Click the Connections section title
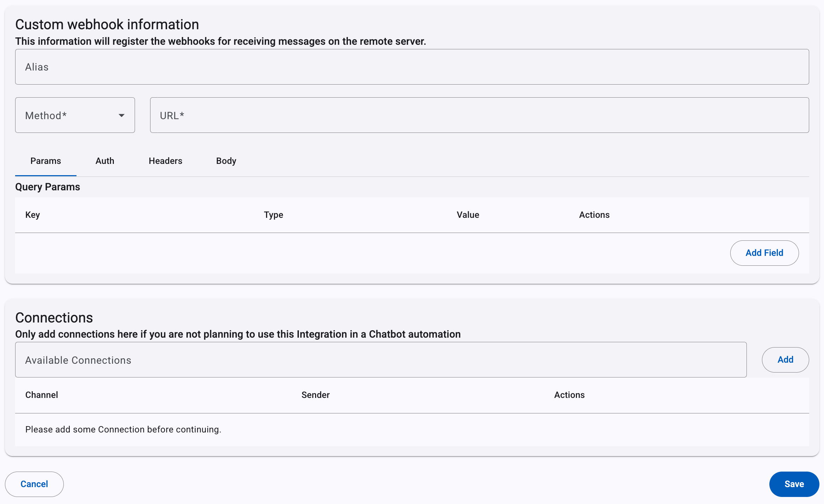The height and width of the screenshot is (504, 824). (54, 318)
